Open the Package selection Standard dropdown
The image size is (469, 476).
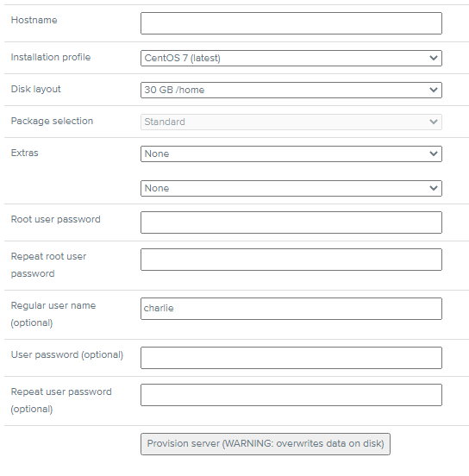(291, 122)
